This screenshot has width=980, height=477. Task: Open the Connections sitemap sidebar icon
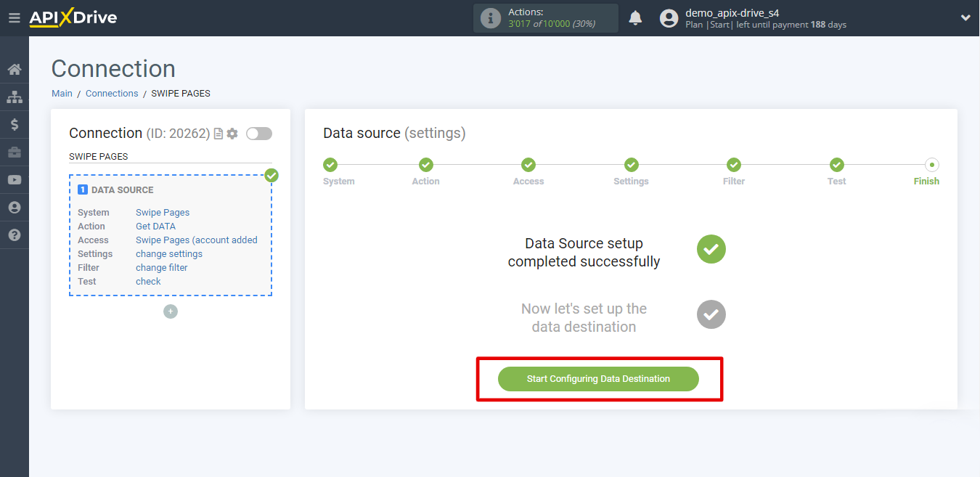click(x=15, y=97)
